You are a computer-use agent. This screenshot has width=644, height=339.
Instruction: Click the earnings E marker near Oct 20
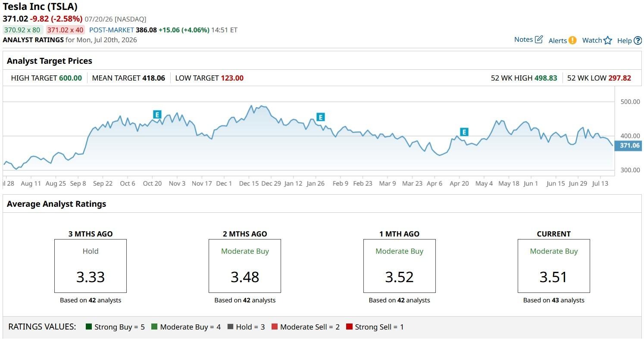click(157, 115)
